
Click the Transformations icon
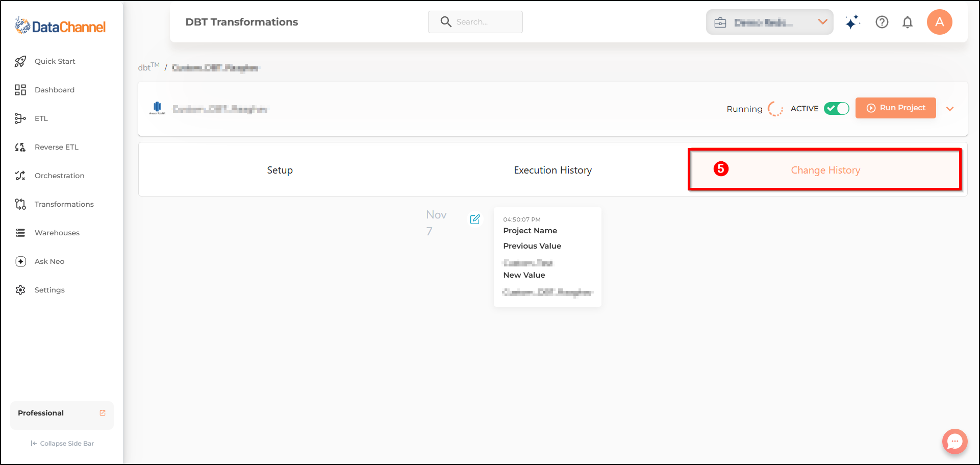[x=20, y=204]
